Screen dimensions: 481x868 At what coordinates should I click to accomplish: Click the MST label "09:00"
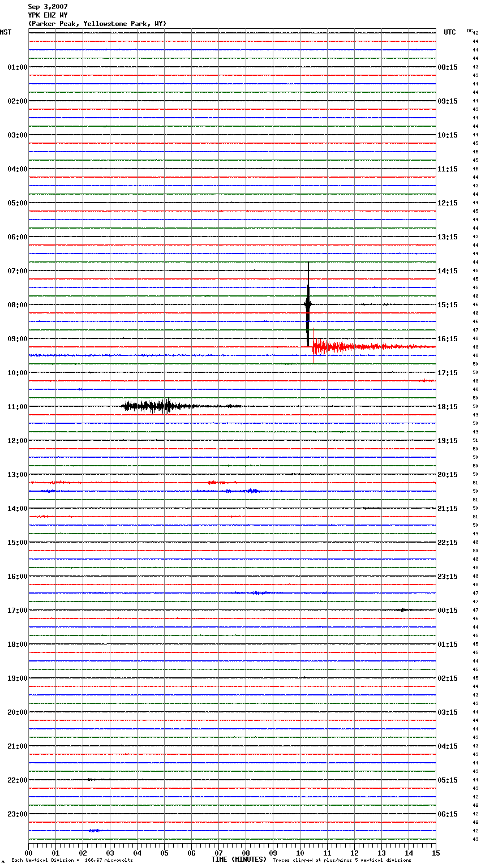pos(18,339)
